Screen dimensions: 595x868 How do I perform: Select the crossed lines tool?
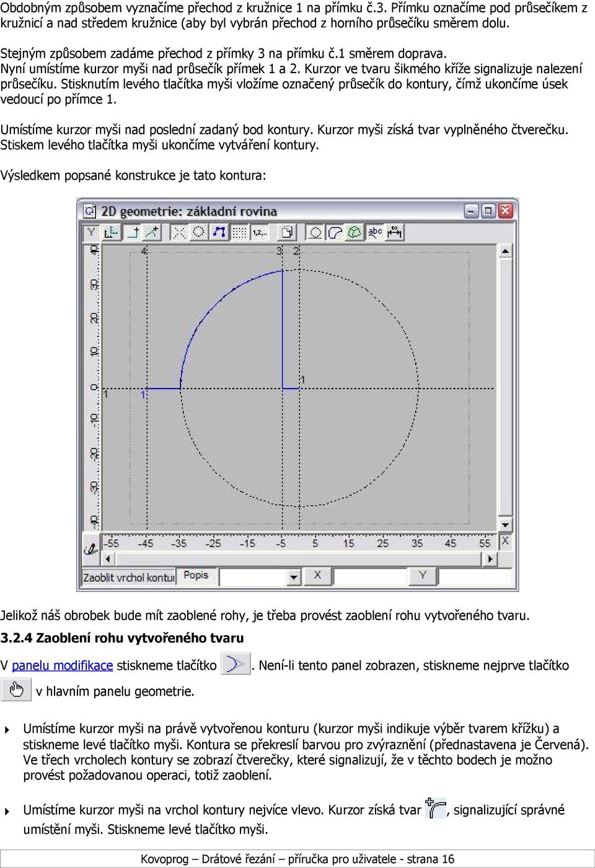(x=178, y=232)
